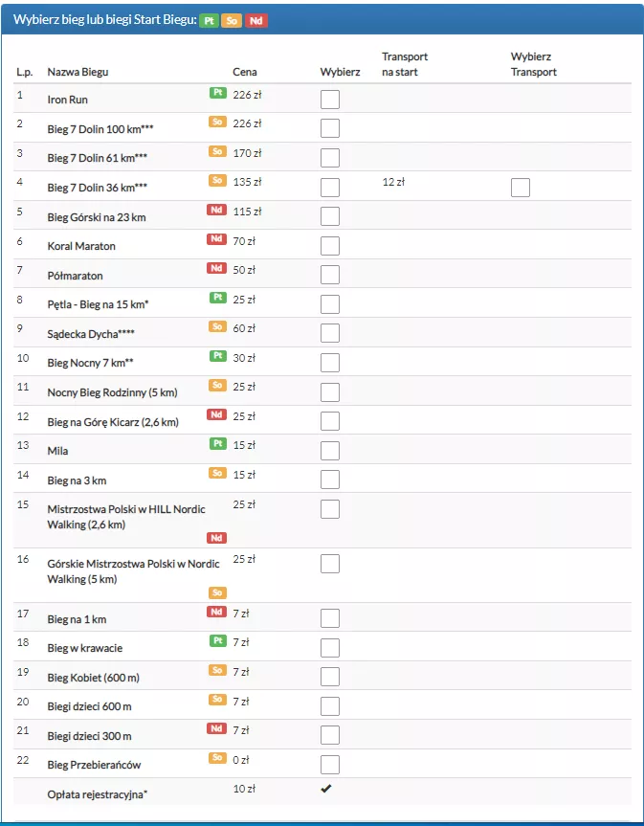Viewport: 644px width, 826px height.
Task: Click the red Nd badge in the header
Action: coord(255,20)
